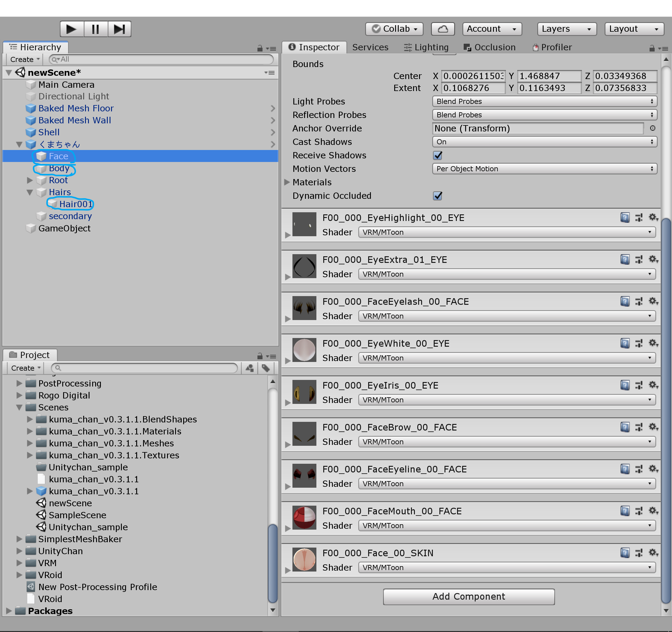Click the cloud services icon
672x632 pixels.
pyautogui.click(x=442, y=29)
